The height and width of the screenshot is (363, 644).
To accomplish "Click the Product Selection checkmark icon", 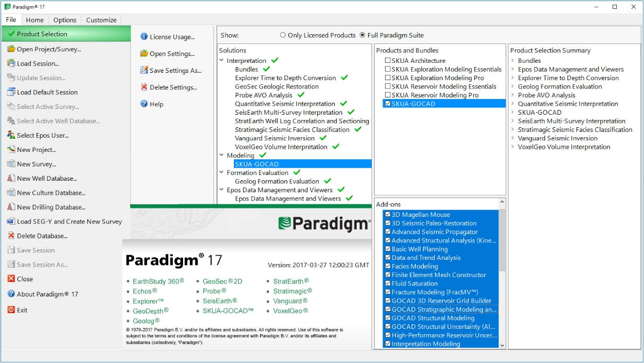I will click(x=11, y=34).
